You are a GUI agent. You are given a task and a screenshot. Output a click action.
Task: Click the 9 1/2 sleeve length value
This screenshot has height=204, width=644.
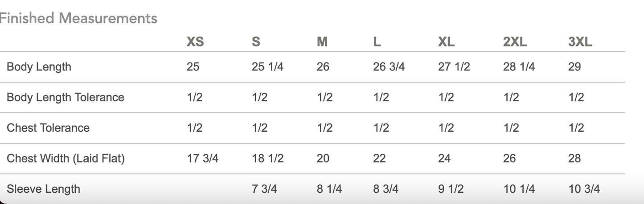[451, 189]
